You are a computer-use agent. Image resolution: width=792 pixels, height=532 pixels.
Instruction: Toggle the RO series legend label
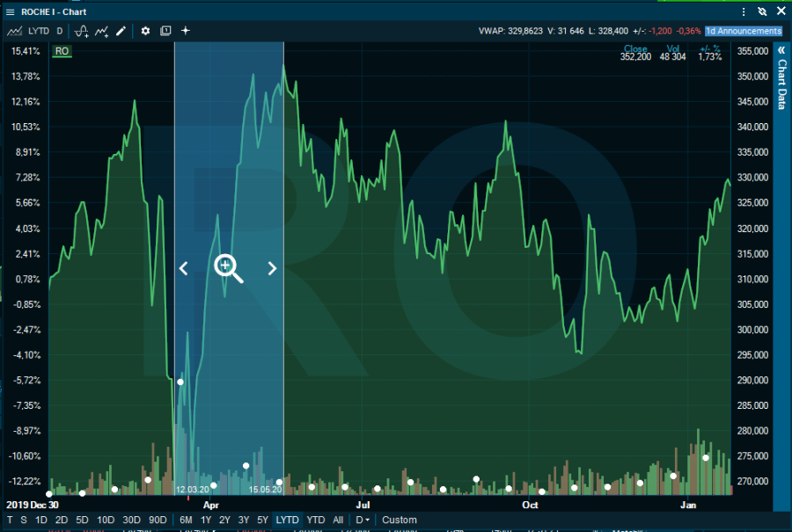tap(62, 51)
